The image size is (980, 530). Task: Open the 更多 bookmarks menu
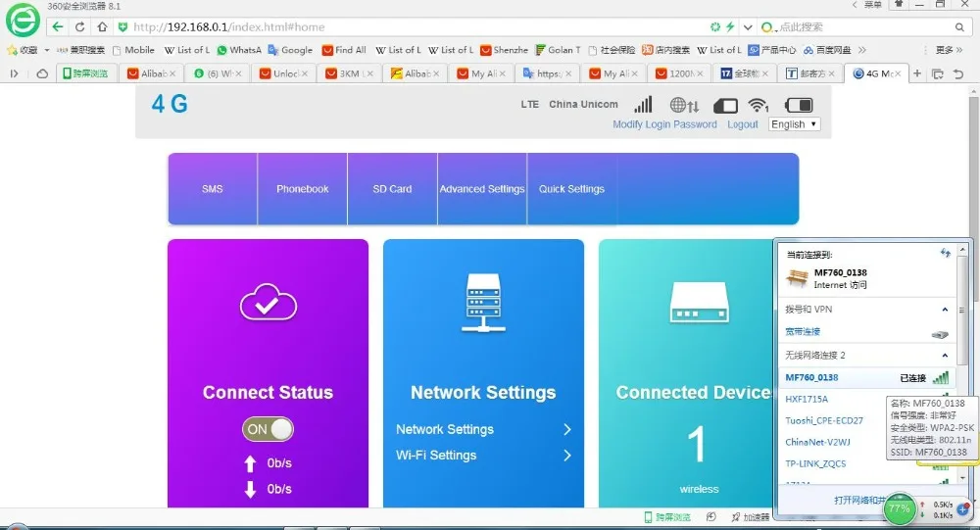click(948, 50)
